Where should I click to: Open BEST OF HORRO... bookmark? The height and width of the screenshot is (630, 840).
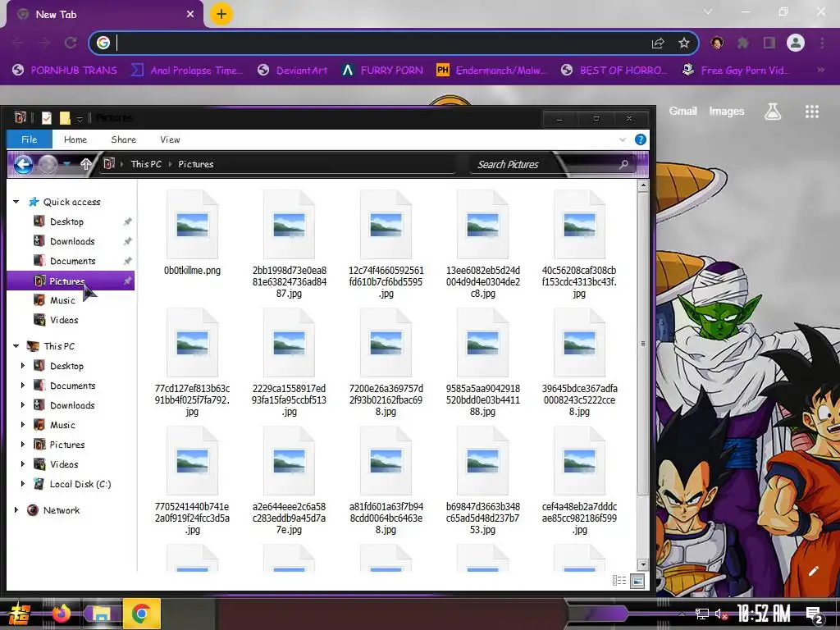pyautogui.click(x=614, y=71)
